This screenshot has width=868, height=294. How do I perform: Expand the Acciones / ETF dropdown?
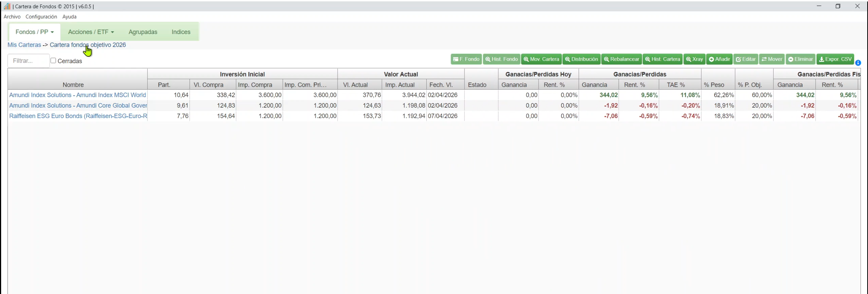[91, 32]
